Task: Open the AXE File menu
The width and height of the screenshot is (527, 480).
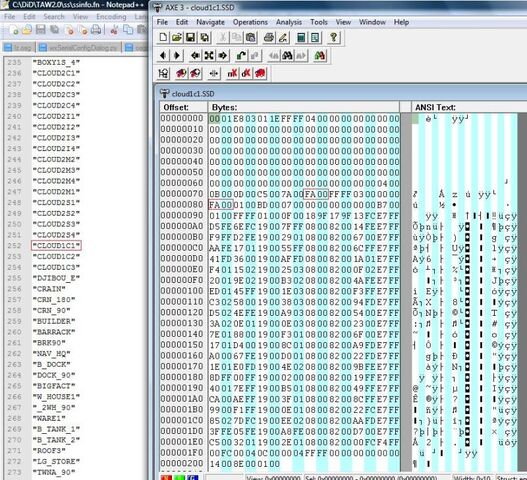Action: [x=162, y=22]
